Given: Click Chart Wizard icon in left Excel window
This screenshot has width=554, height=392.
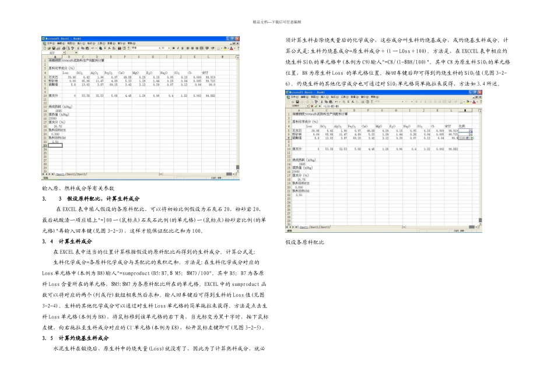Looking at the screenshot, I should pos(120,48).
